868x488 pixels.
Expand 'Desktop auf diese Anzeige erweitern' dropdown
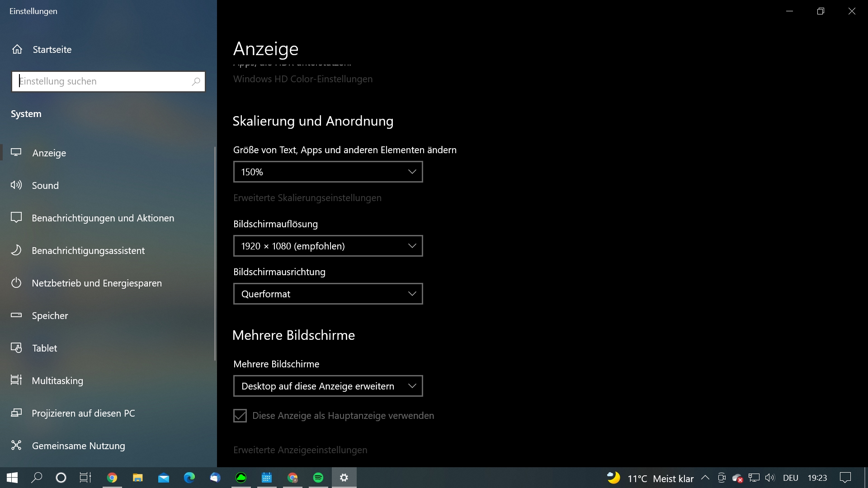[328, 386]
